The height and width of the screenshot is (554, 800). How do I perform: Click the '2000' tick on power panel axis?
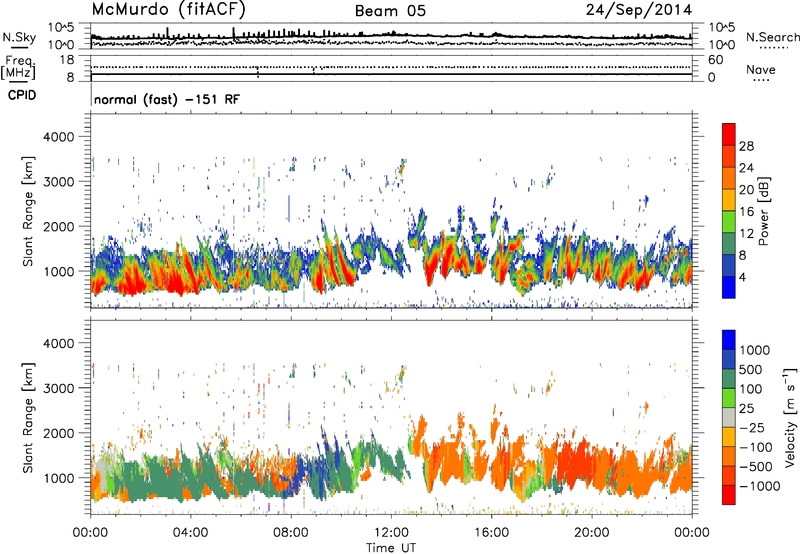[59, 226]
